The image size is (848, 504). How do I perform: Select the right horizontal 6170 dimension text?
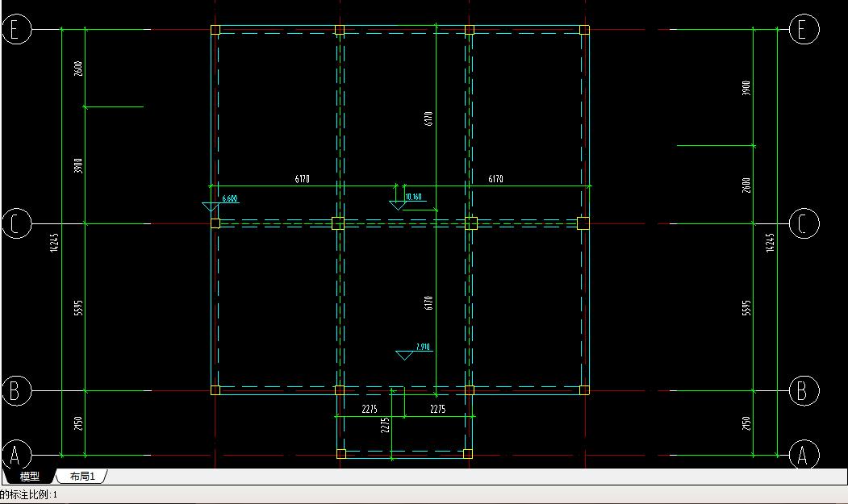[496, 178]
